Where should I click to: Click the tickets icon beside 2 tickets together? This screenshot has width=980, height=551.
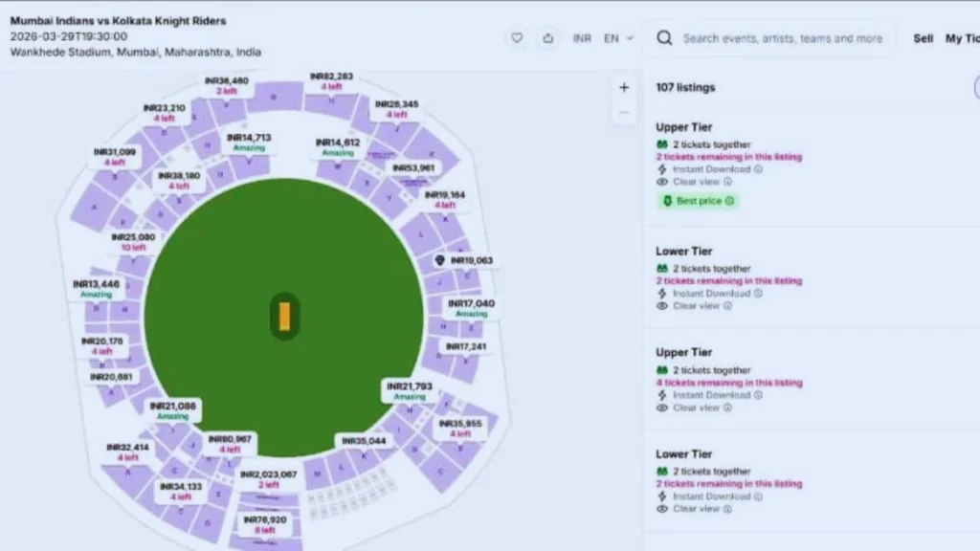click(660, 143)
